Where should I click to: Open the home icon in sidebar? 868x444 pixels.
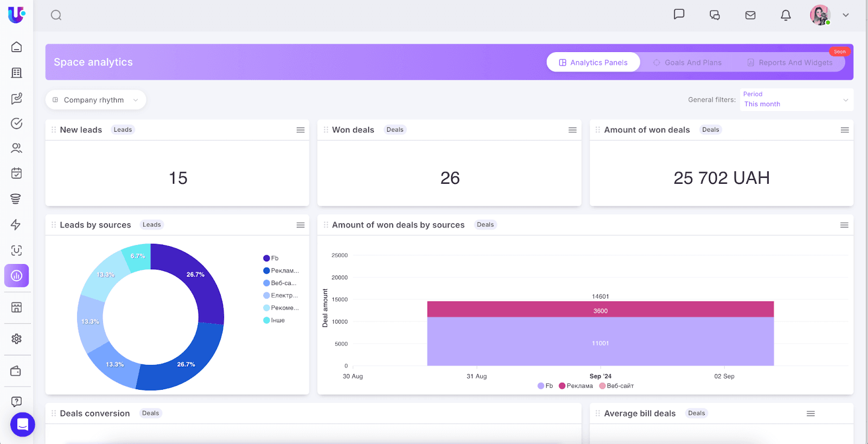pyautogui.click(x=17, y=47)
